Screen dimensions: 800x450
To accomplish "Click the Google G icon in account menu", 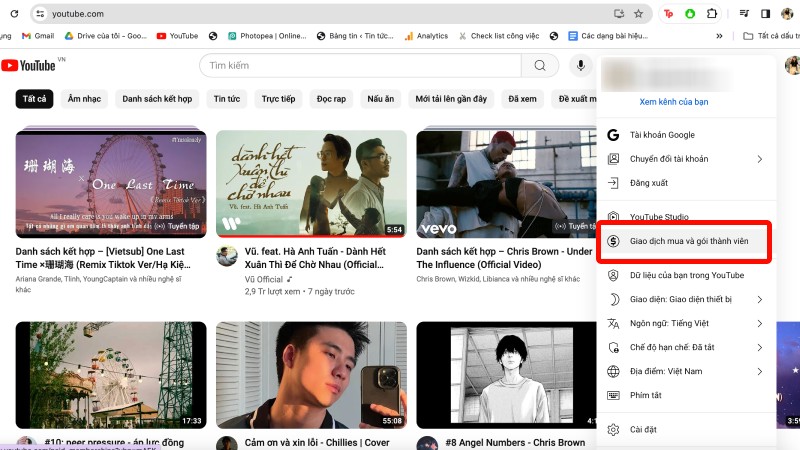I will [613, 135].
